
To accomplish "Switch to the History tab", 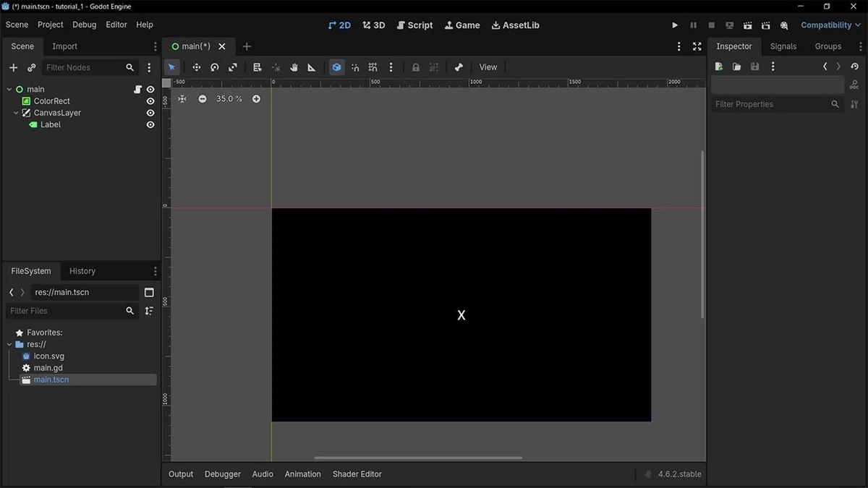I will click(x=82, y=271).
